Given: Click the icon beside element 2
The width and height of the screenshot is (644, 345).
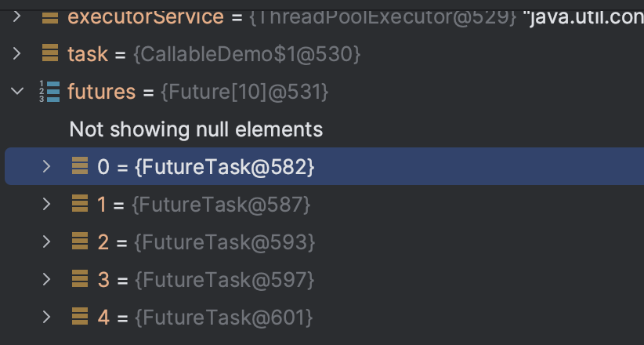Looking at the screenshot, I should coord(79,241).
